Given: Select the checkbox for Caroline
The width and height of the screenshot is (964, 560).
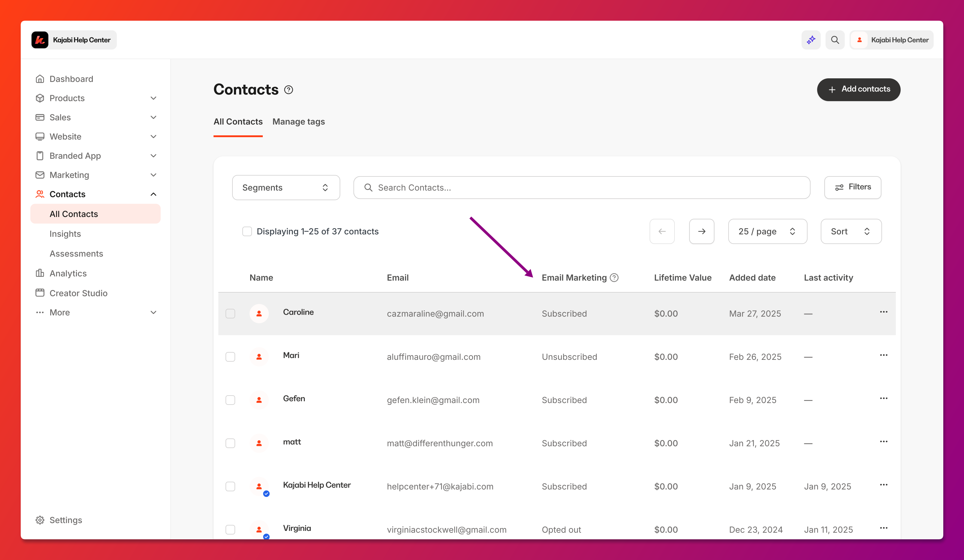Looking at the screenshot, I should click(230, 313).
